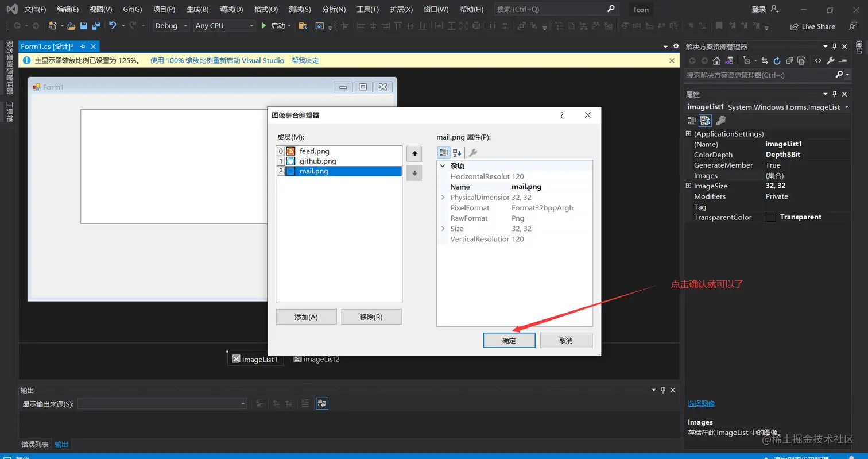Click the TransparentColor swatch in Properties

[770, 217]
